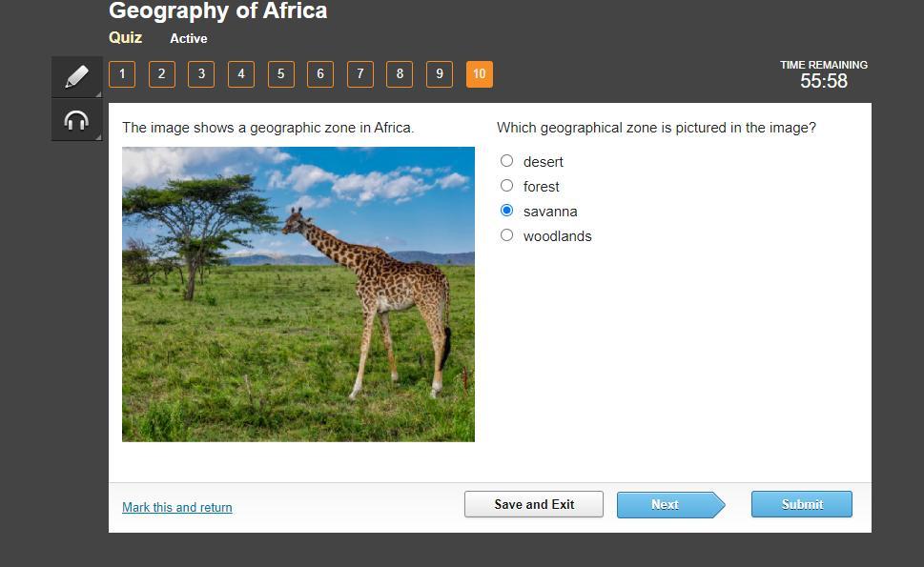Switch to question 5
The height and width of the screenshot is (567, 924).
tap(281, 74)
